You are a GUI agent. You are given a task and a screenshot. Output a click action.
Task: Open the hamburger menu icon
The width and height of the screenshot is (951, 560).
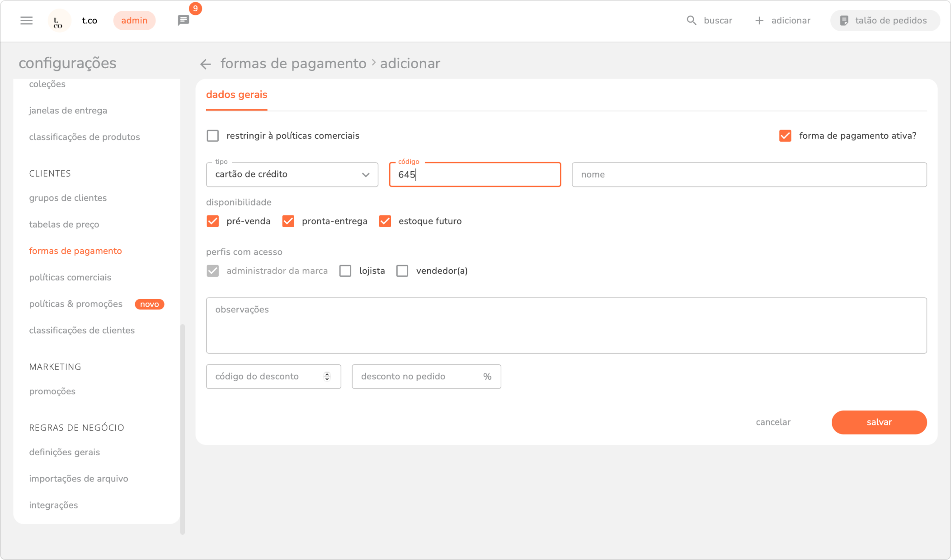(x=27, y=20)
